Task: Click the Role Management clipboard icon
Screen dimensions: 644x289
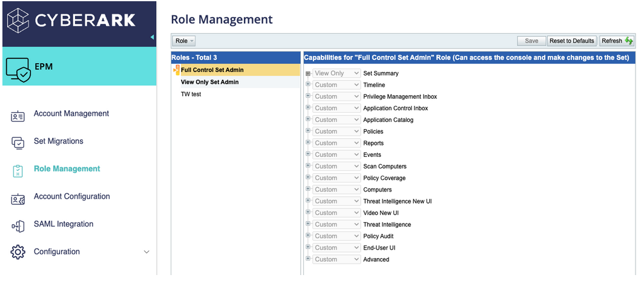Action: 18,171
